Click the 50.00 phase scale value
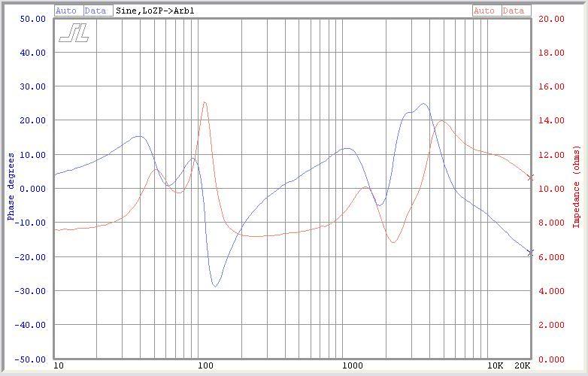 [x=32, y=19]
